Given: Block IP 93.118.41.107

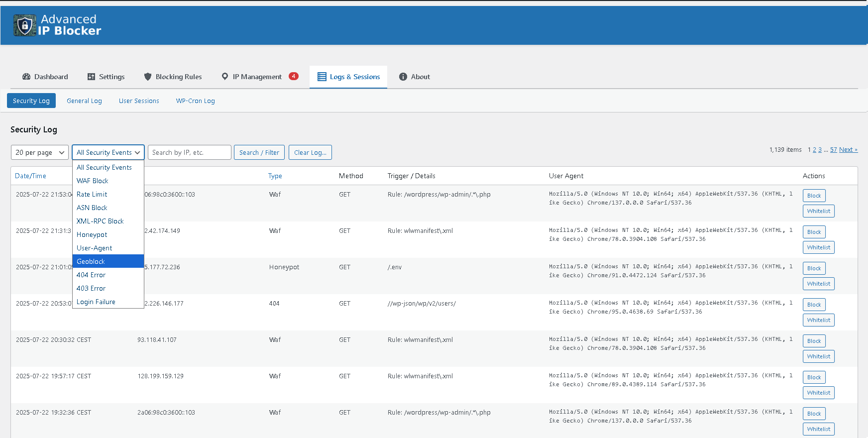Looking at the screenshot, I should click(x=814, y=341).
